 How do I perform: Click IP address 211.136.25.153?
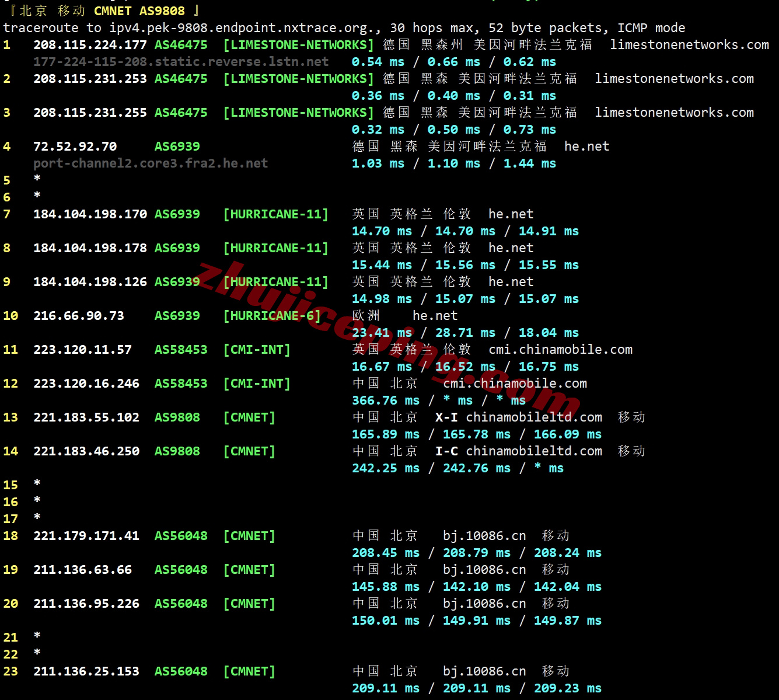[x=86, y=671]
